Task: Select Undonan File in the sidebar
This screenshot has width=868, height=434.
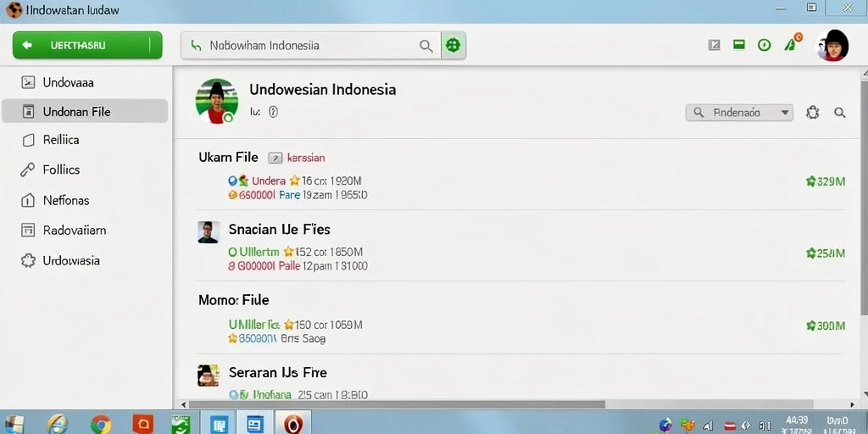Action: tap(86, 111)
